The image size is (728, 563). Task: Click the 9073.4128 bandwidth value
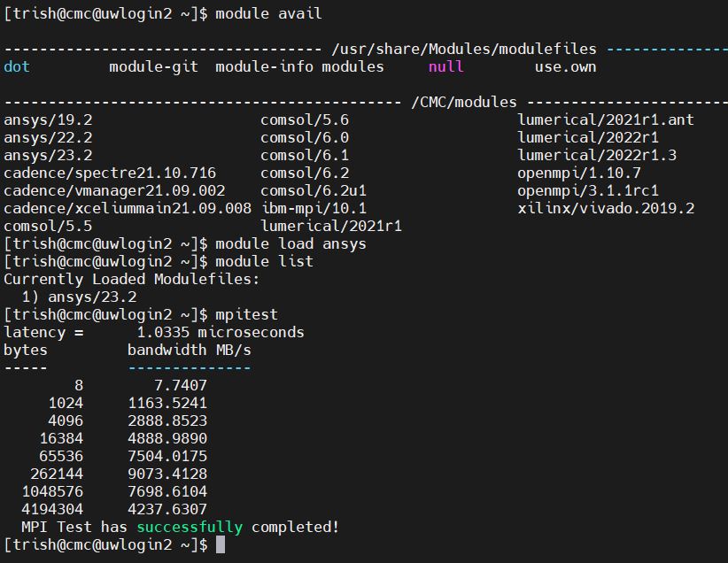167,474
